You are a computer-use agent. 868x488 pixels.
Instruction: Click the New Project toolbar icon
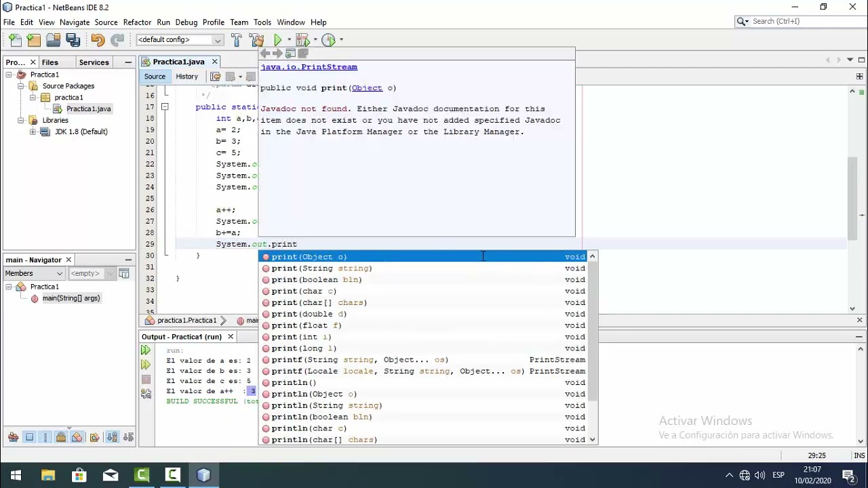[x=34, y=40]
